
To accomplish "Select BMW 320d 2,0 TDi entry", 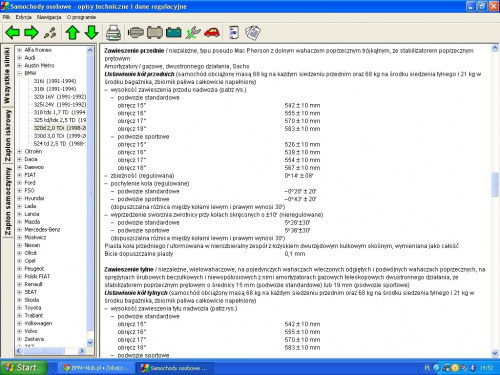I will click(x=60, y=128).
